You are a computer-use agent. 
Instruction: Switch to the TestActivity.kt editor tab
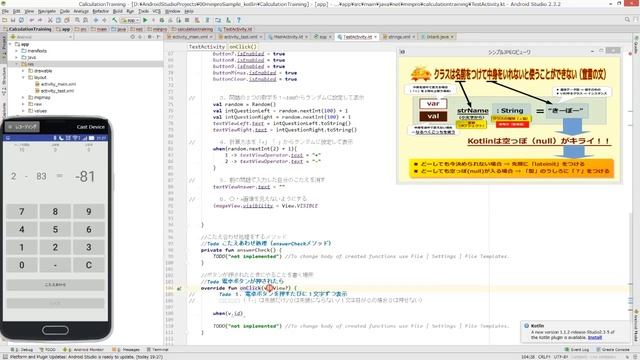coord(357,37)
